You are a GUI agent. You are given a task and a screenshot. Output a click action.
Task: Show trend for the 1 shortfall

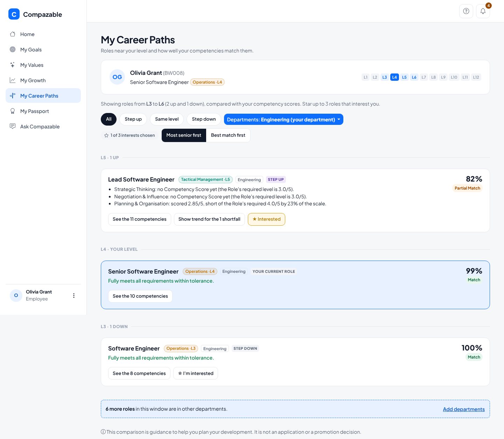click(x=209, y=219)
